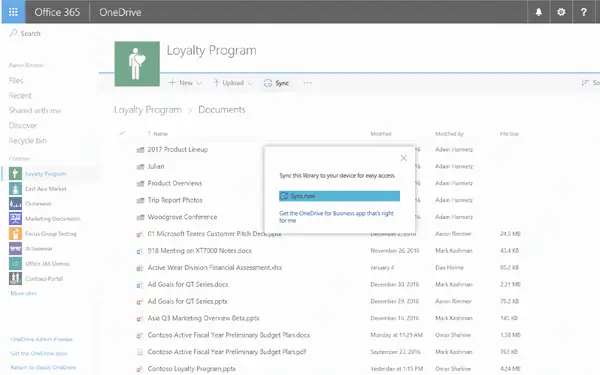Sort by the Name column header
The image size is (600, 375).
[x=160, y=134]
